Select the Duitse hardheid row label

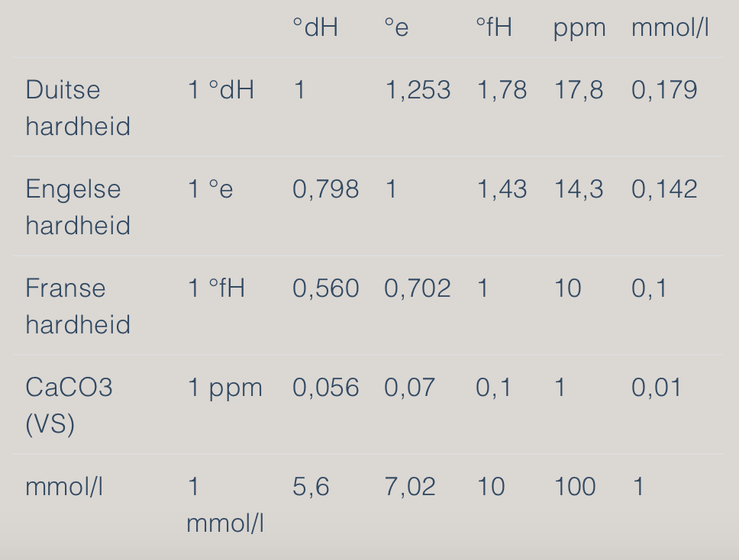click(77, 108)
